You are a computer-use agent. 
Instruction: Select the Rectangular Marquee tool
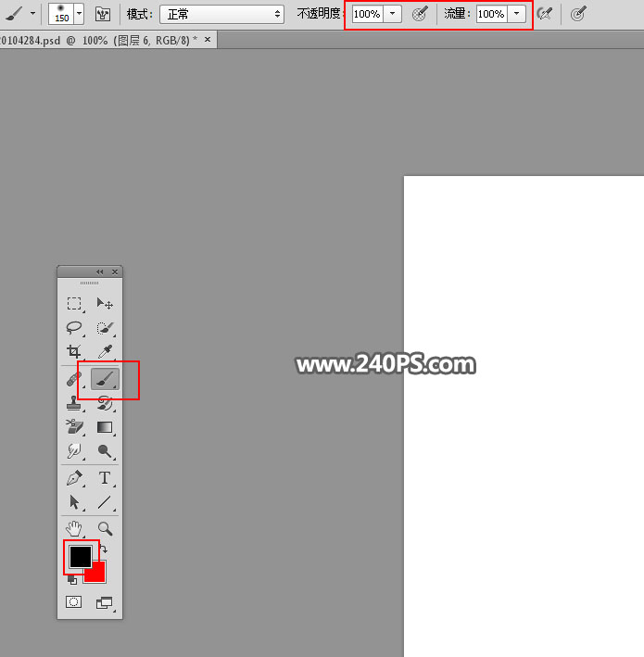(x=74, y=303)
